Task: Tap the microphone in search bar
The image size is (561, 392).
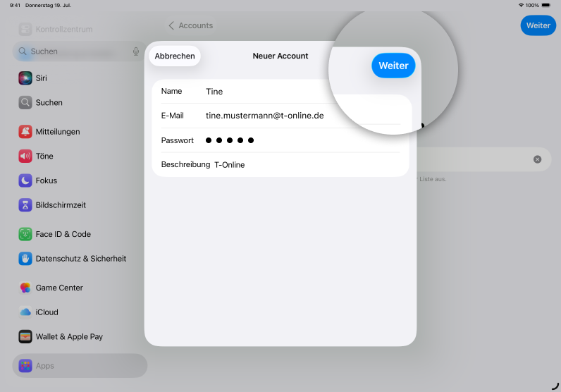Action: coord(136,51)
